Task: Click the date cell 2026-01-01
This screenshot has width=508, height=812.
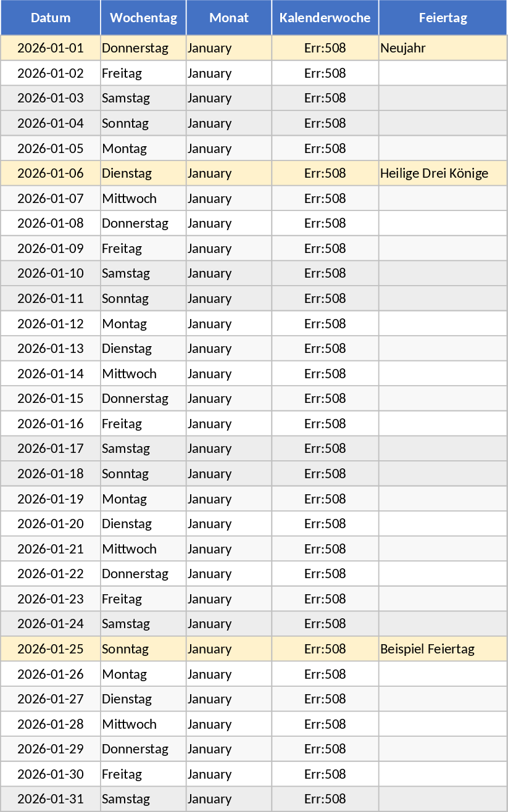Action: tap(51, 48)
